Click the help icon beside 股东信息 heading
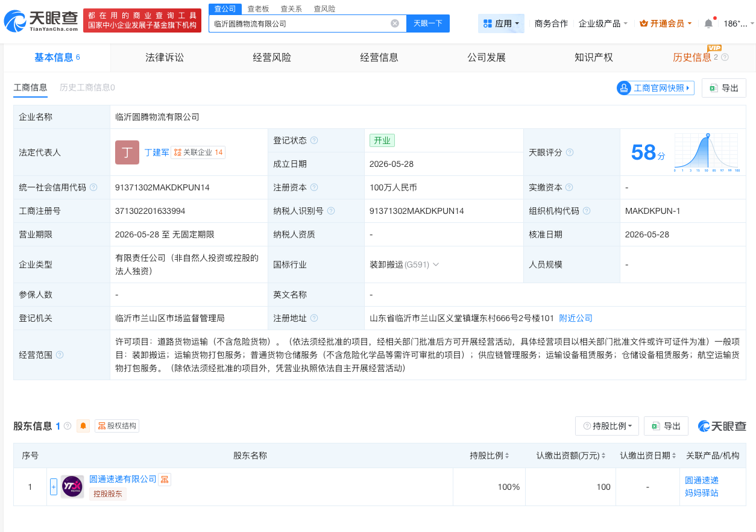This screenshot has height=532, width=756. point(68,426)
